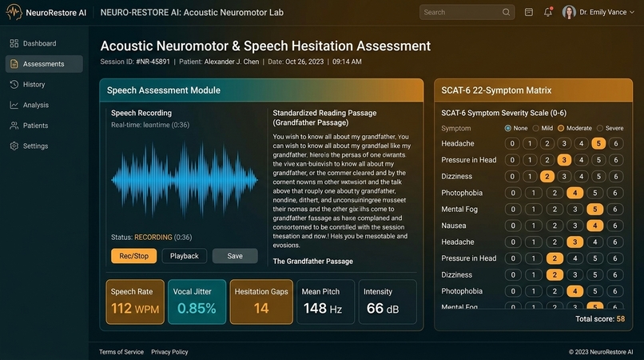Image resolution: width=644 pixels, height=360 pixels.
Task: Click the History clock icon in sidebar
Action: (14, 84)
